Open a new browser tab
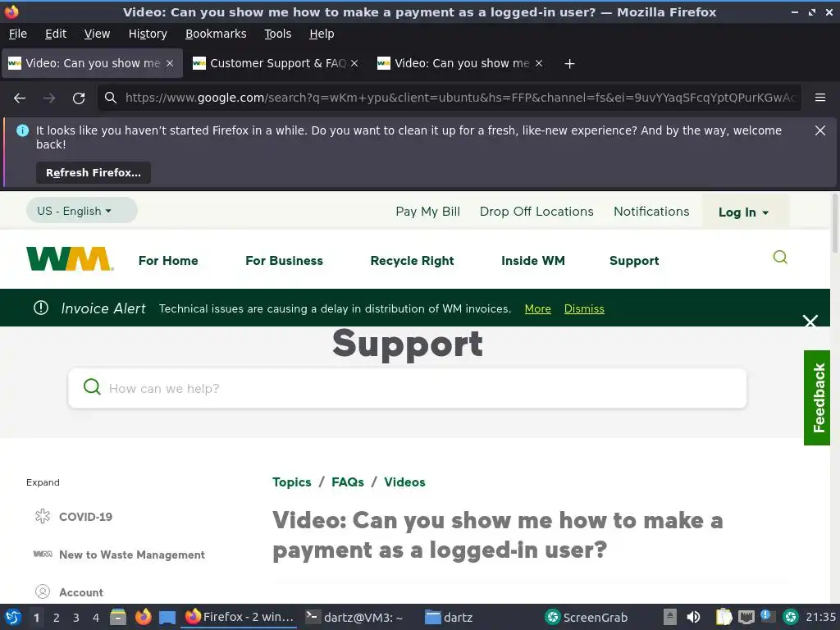 [x=569, y=64]
